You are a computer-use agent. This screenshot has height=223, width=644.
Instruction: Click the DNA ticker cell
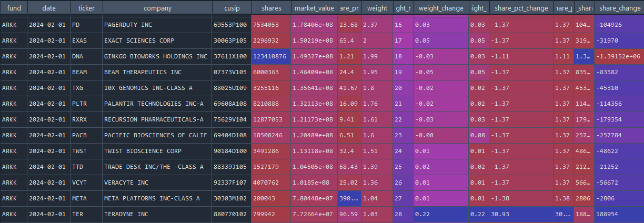[x=86, y=56]
